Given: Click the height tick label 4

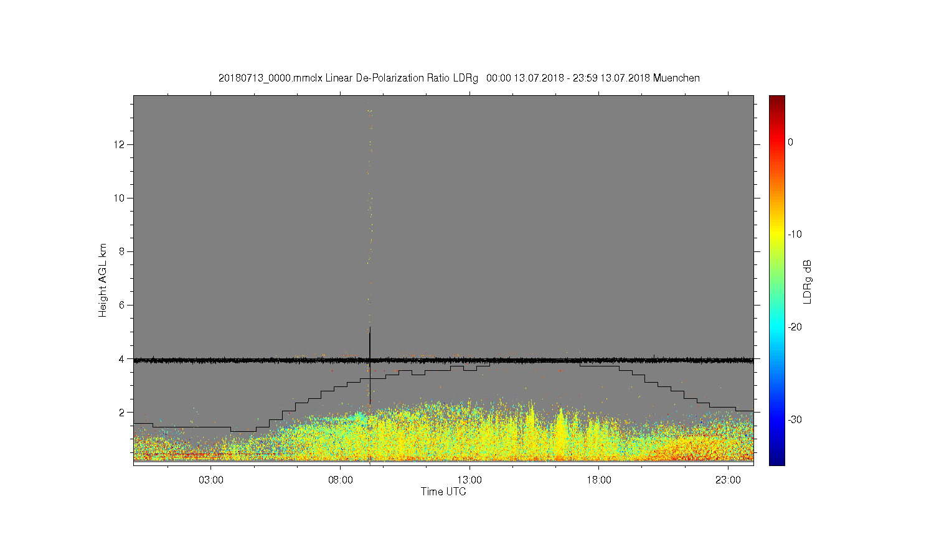Looking at the screenshot, I should pyautogui.click(x=122, y=359).
